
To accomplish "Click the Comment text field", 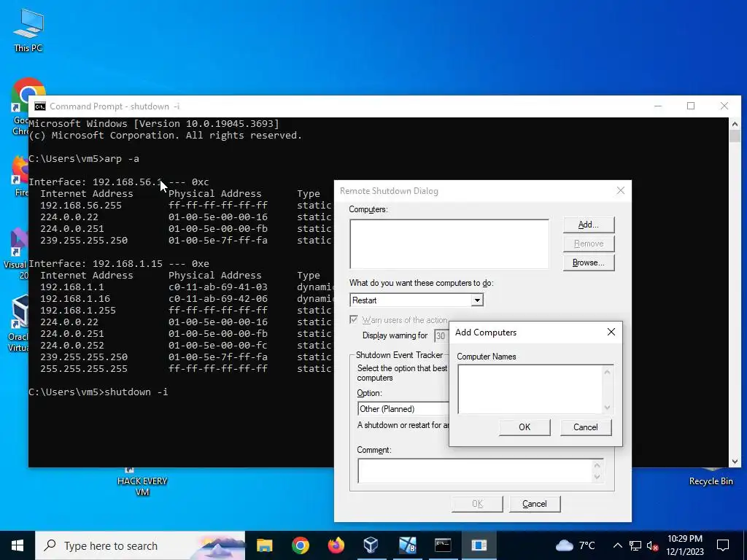I will coord(474,471).
